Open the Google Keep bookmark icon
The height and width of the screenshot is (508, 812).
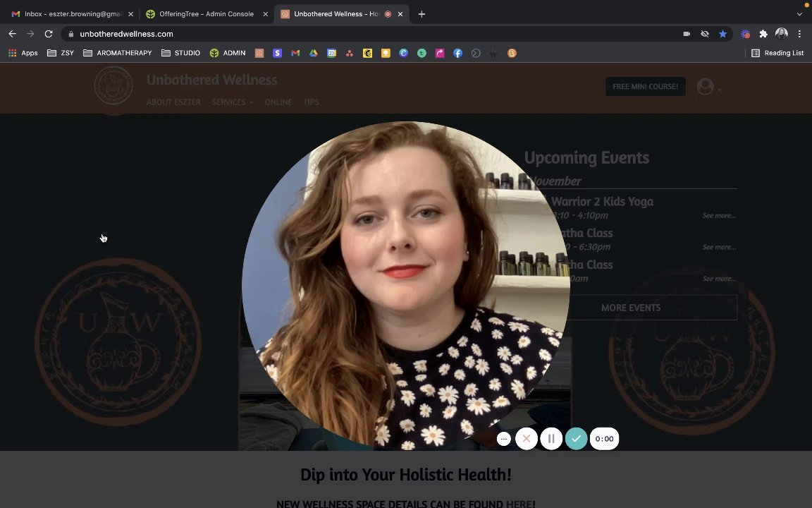386,53
